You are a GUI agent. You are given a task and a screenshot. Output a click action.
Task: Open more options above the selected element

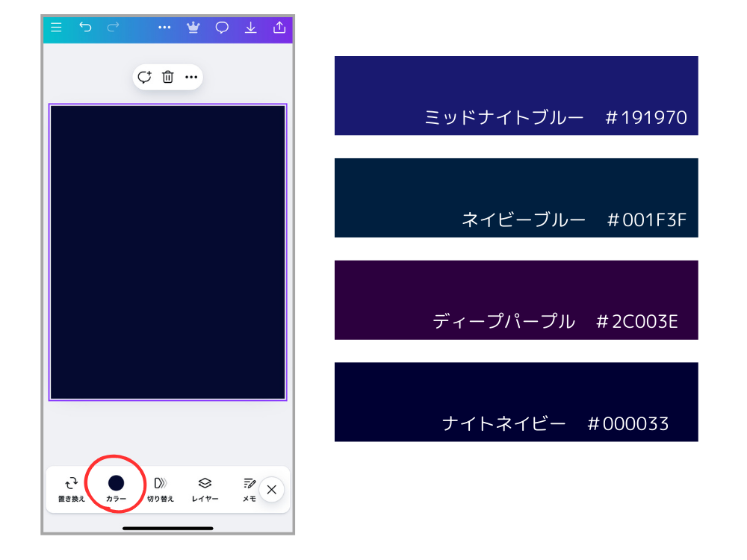pyautogui.click(x=191, y=77)
